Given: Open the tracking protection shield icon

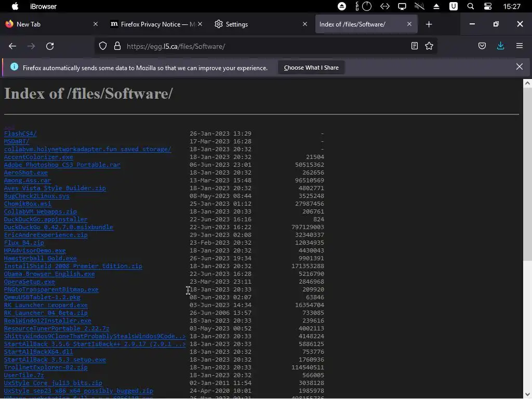Looking at the screenshot, I should [103, 46].
